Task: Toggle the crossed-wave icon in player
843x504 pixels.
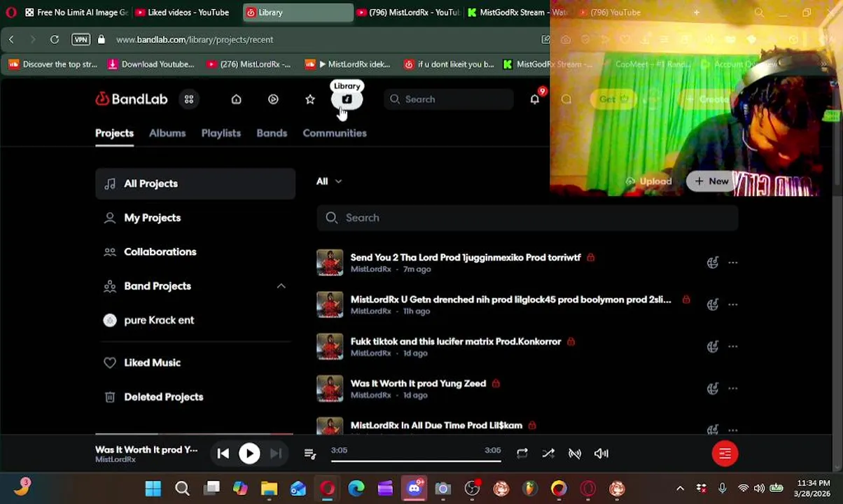Action: point(575,454)
